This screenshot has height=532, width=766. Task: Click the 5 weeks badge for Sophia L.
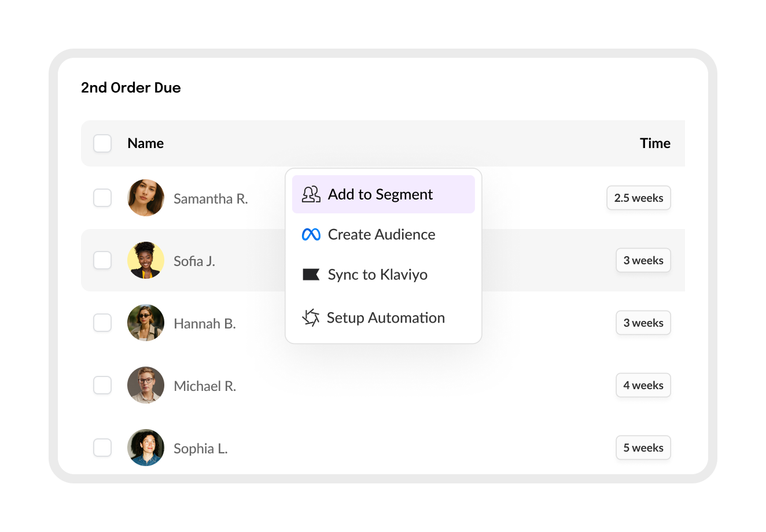click(x=643, y=448)
